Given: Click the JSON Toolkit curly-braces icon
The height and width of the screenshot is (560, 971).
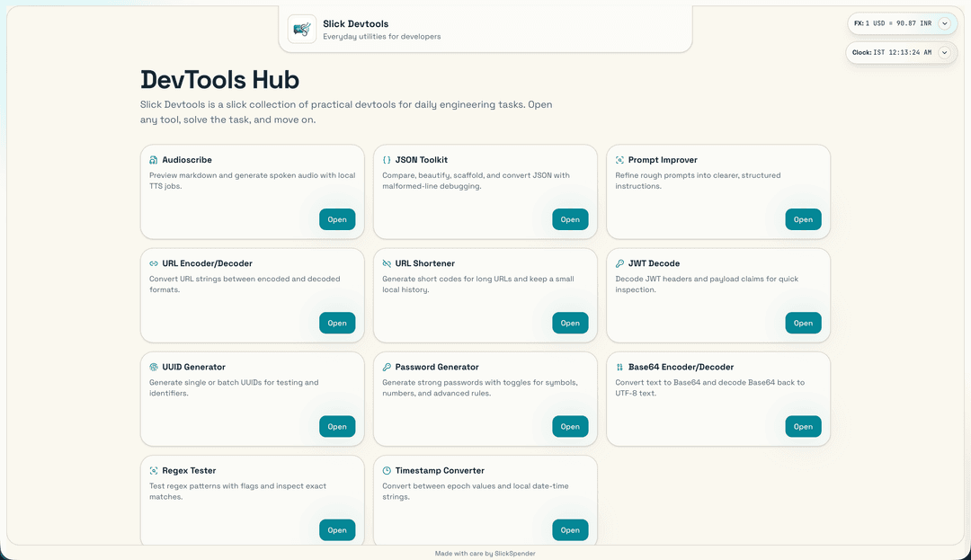Looking at the screenshot, I should [385, 159].
